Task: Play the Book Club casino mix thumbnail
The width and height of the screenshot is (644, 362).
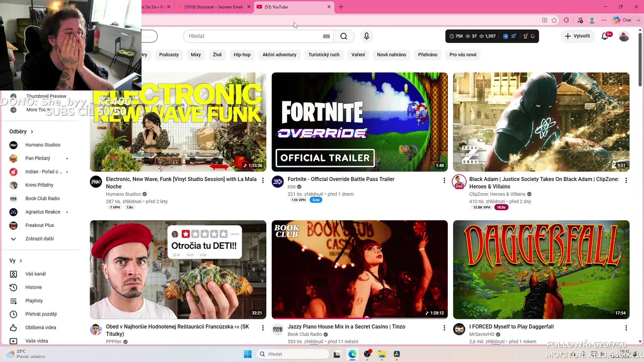Action: 360,269
